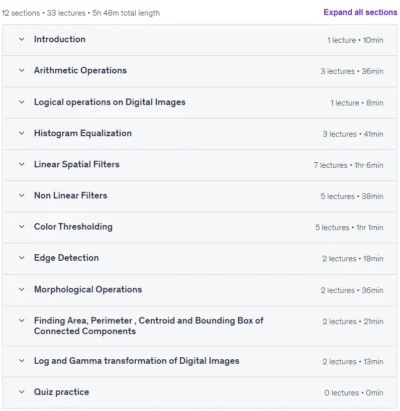Viewport: 400px width, 411px height.
Task: Click Edge Detection section heading
Action: point(66,258)
